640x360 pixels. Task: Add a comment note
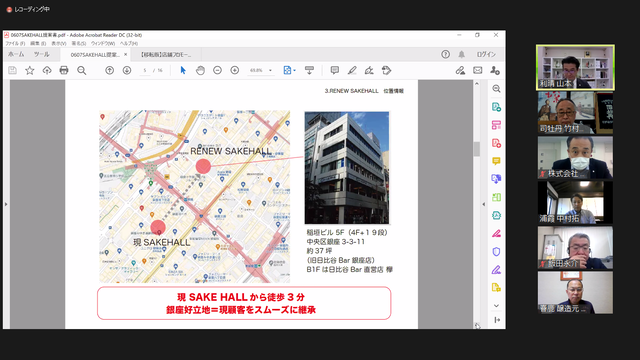tap(335, 71)
